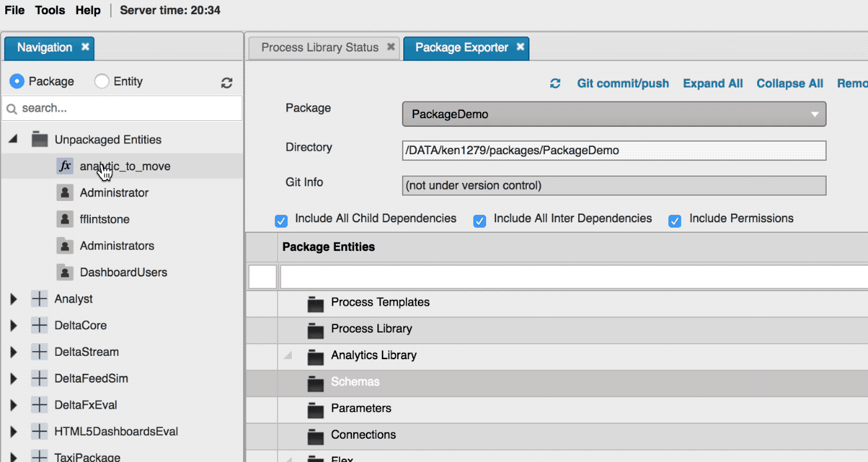868x462 pixels.
Task: Open the PackageDemo package dropdown
Action: [x=614, y=114]
